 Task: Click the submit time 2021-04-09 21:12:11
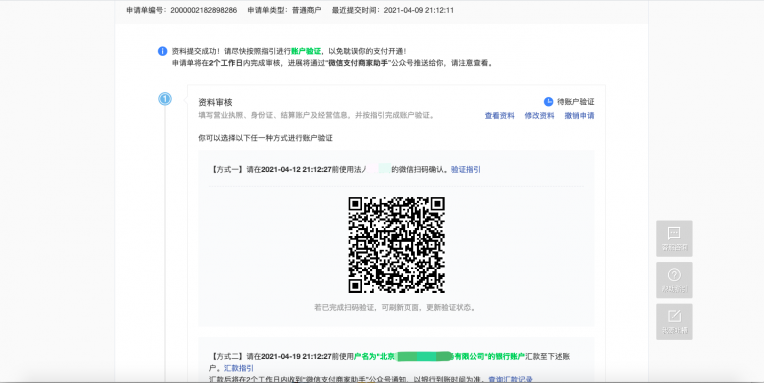(419, 10)
